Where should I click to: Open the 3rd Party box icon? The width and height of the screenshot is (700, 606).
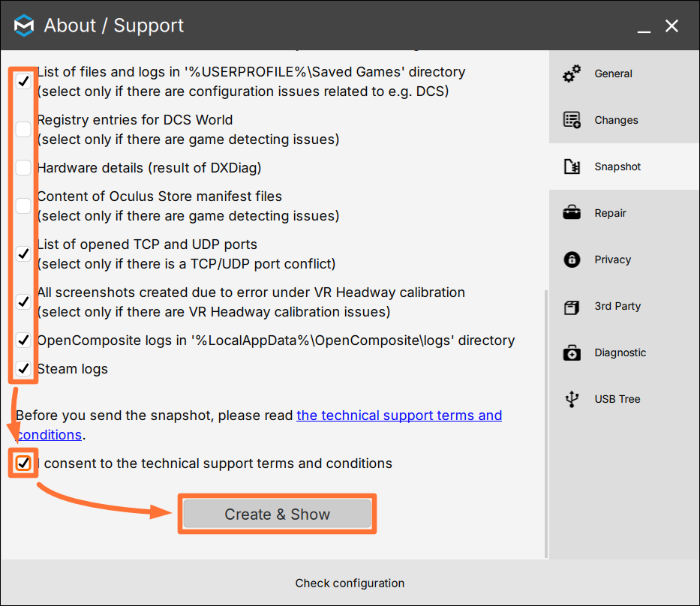[x=572, y=307]
